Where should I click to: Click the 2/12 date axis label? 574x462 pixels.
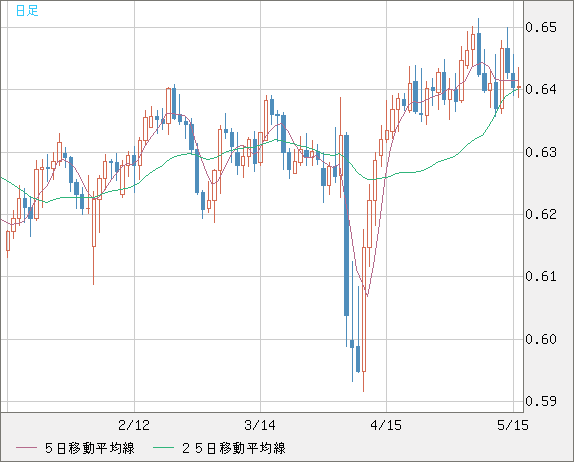[x=134, y=425]
